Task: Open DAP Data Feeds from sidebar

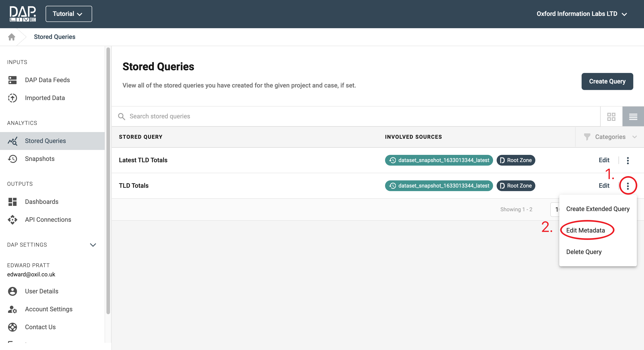Action: 47,80
